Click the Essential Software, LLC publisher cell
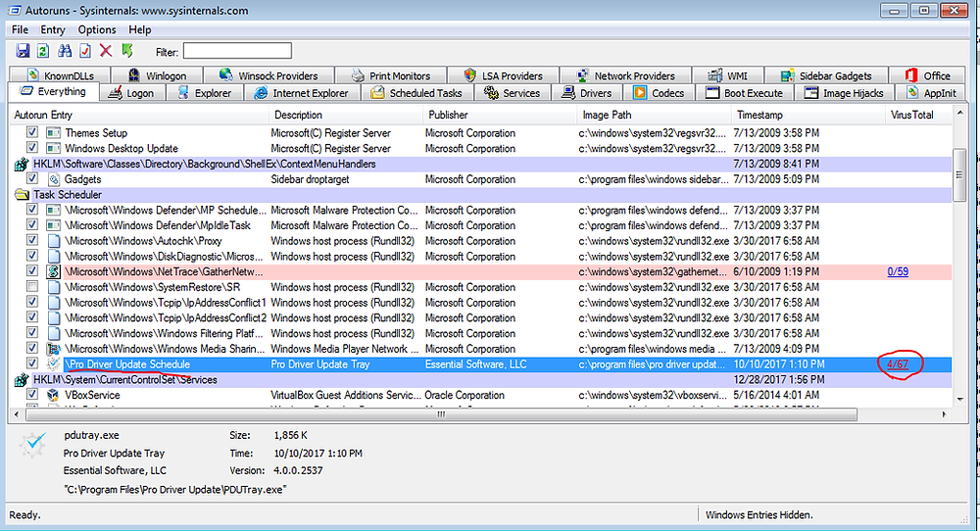980x531 pixels. 475,364
